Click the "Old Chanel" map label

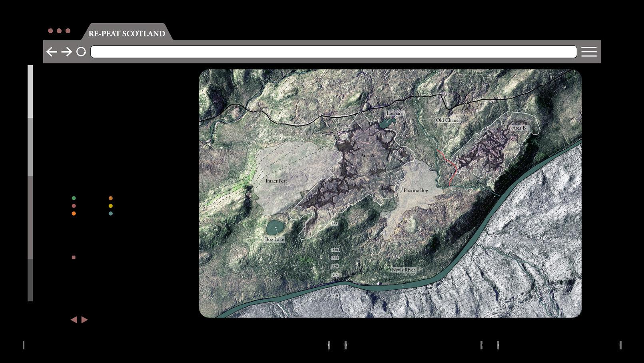[x=448, y=120]
